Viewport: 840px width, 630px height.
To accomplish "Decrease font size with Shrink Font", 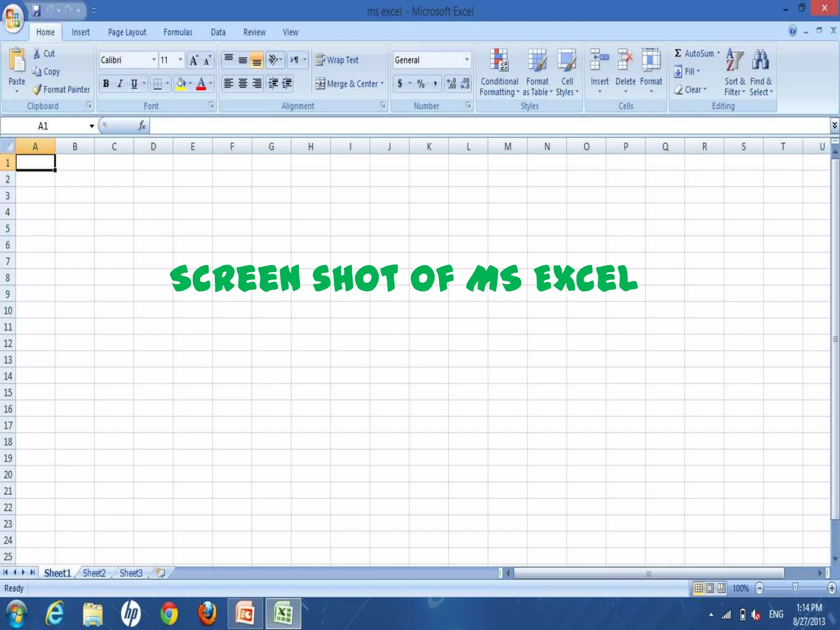I will (x=207, y=60).
